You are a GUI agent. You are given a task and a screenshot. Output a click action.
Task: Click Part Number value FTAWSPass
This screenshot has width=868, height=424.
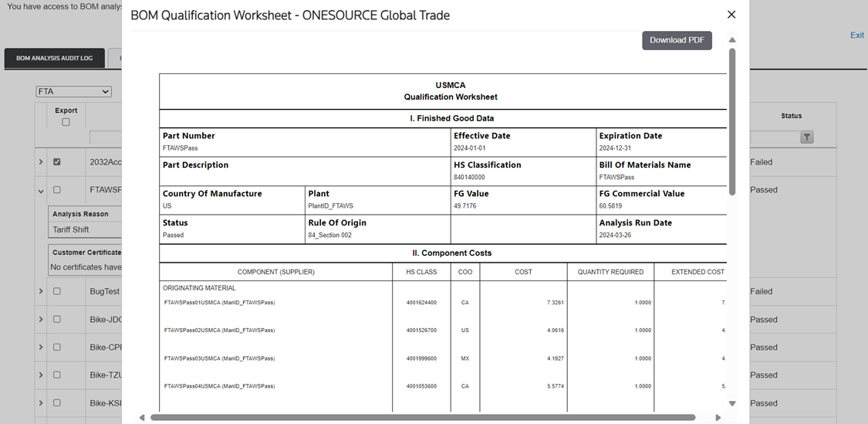[x=180, y=148]
